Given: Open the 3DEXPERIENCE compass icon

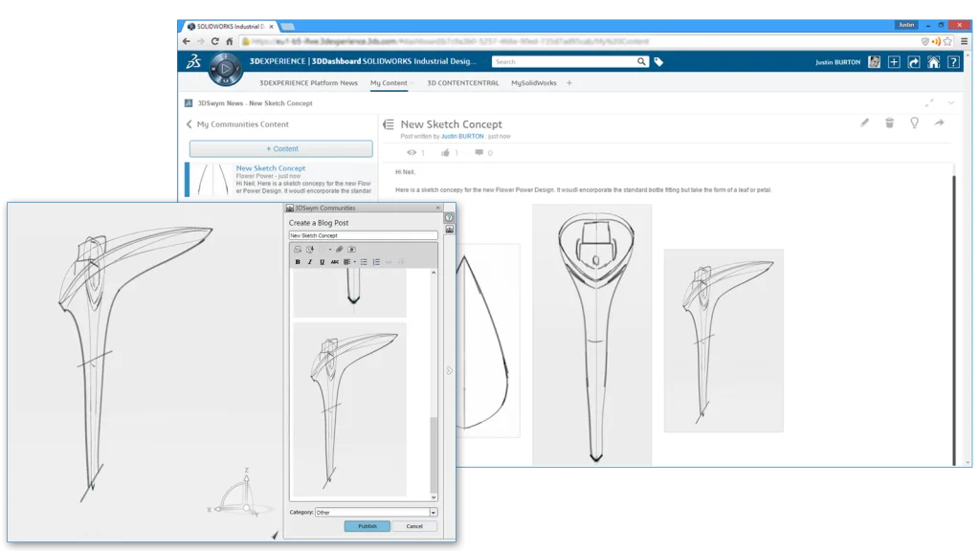Looking at the screenshot, I should pyautogui.click(x=225, y=69).
